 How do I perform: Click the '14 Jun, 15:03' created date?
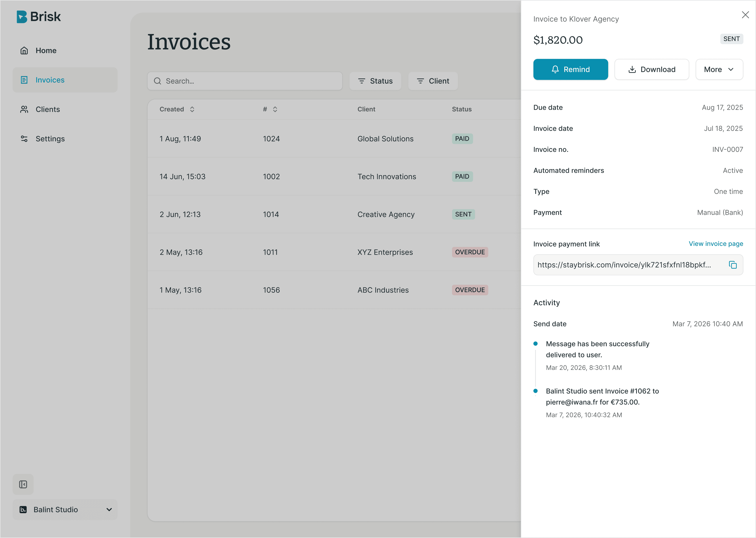(182, 177)
